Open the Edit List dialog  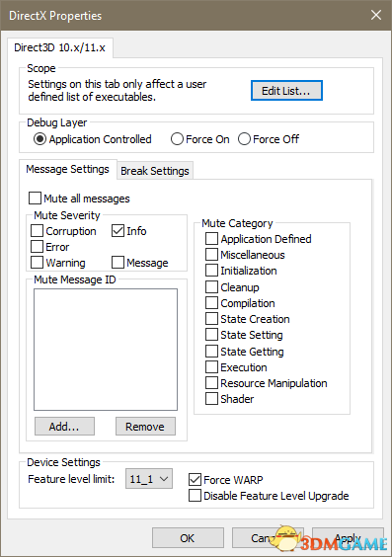pyautogui.click(x=286, y=91)
